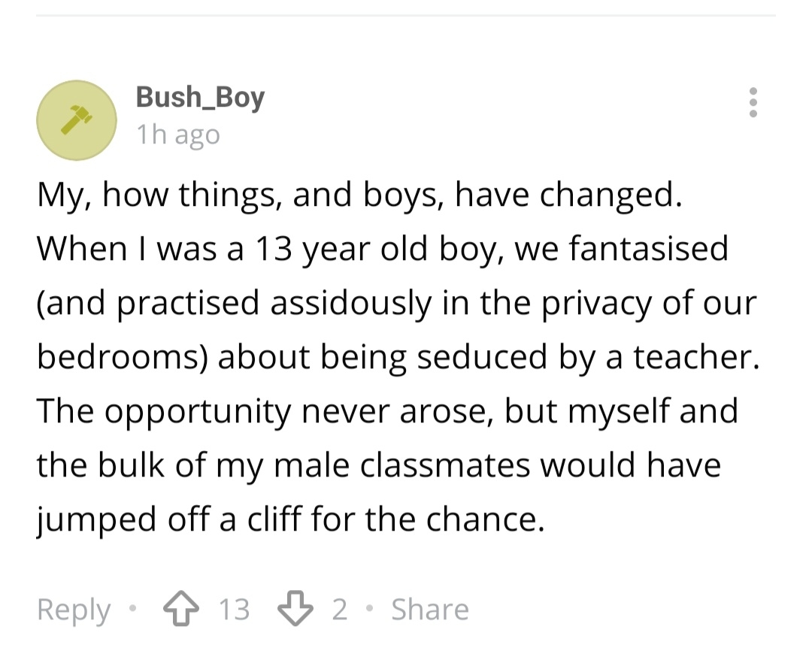Screen dimensions: 812x672
Task: Click the upvote count showing 13
Action: [x=233, y=609]
